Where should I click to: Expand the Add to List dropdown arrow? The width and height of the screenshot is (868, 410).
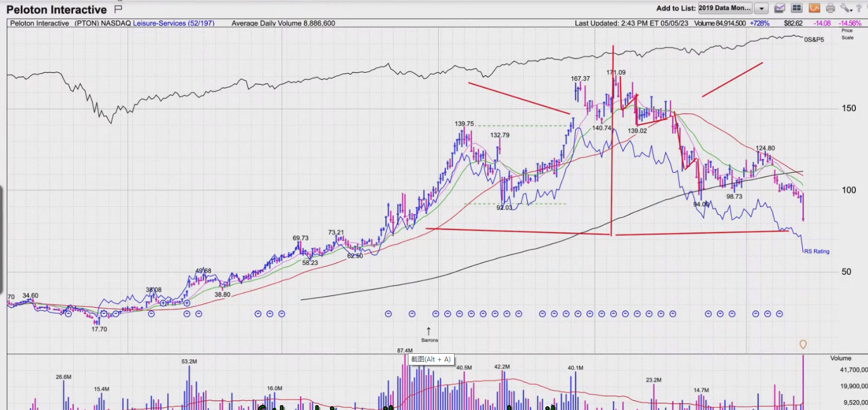[x=761, y=8]
